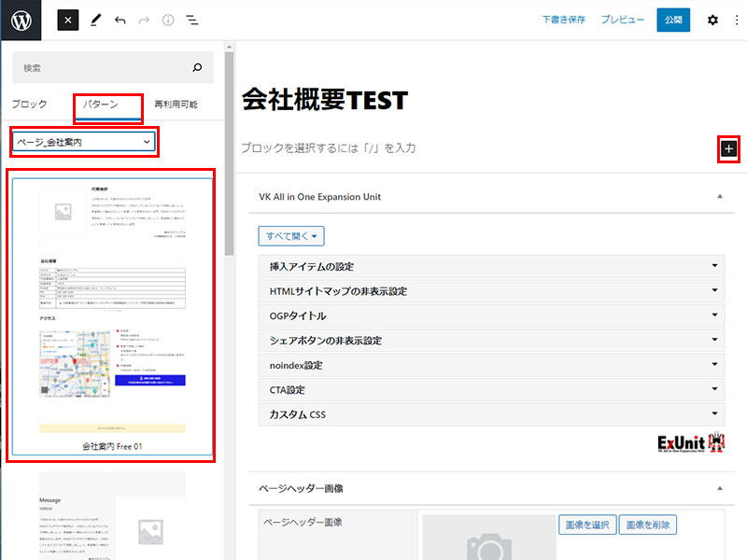Click the 公開 publish button
This screenshot has width=747, height=560.
click(x=672, y=20)
